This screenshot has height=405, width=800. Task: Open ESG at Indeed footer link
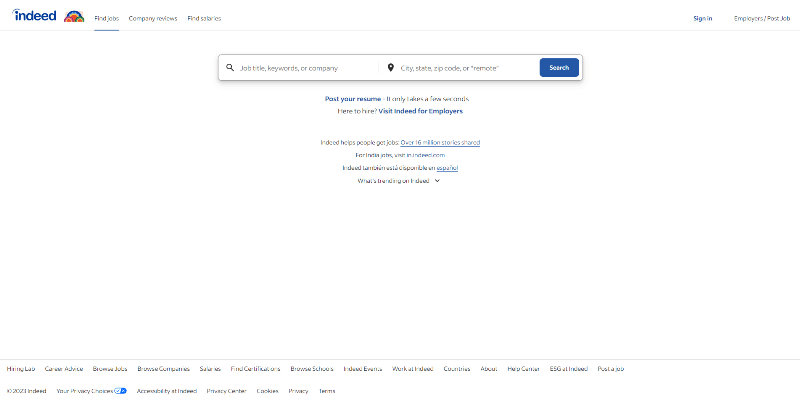568,369
